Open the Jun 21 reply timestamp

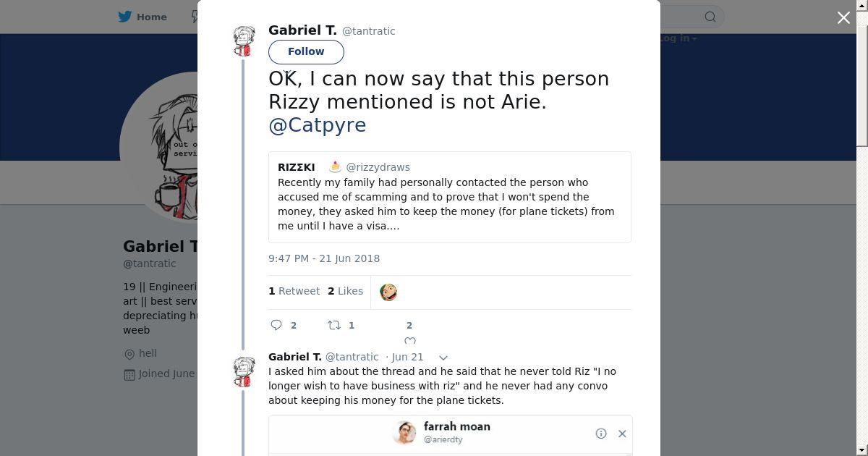[x=407, y=357]
